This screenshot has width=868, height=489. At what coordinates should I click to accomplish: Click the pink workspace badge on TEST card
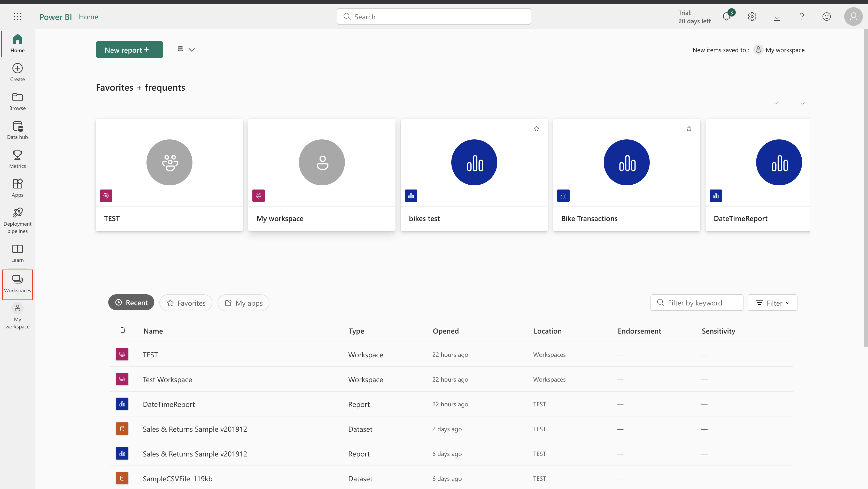[106, 196]
